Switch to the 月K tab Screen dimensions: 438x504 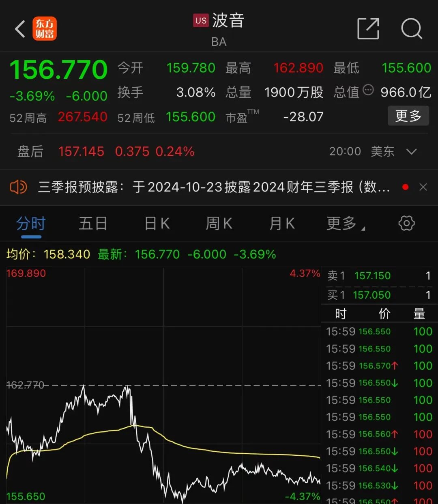click(282, 224)
